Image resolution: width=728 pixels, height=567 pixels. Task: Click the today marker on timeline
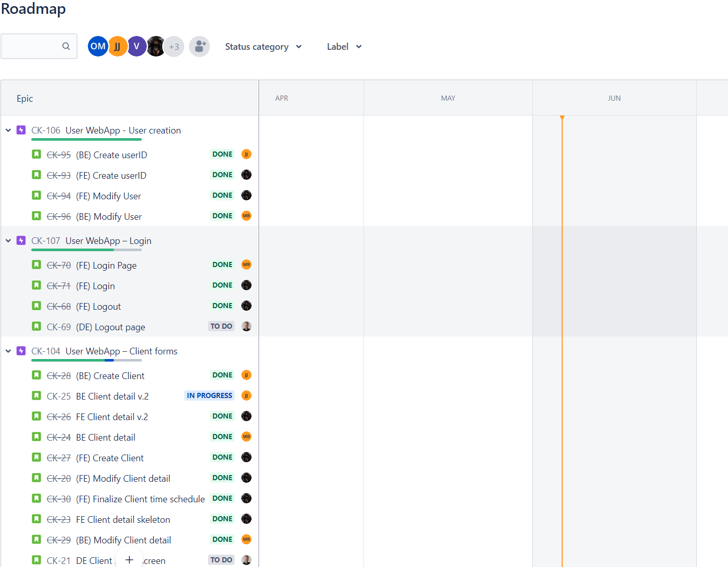tap(562, 118)
